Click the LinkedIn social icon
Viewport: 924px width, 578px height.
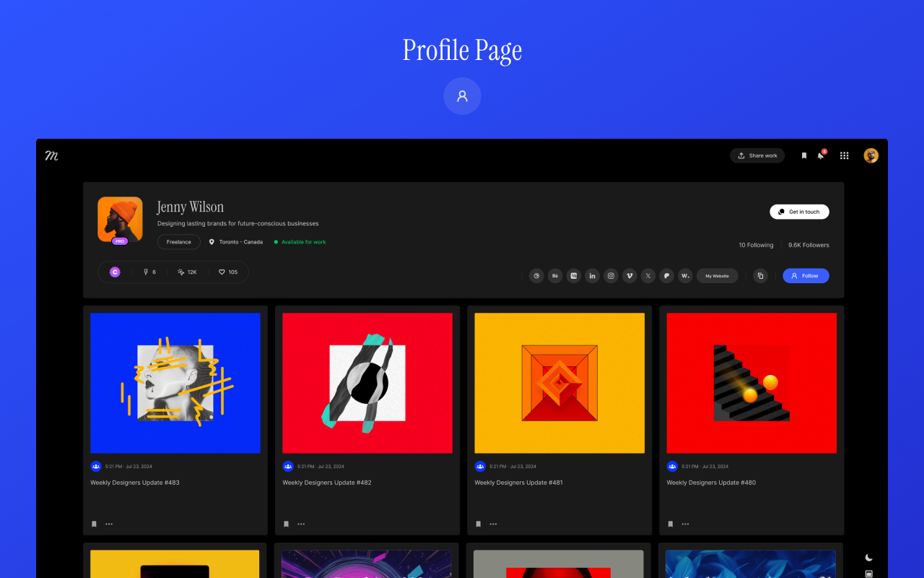[x=592, y=275]
